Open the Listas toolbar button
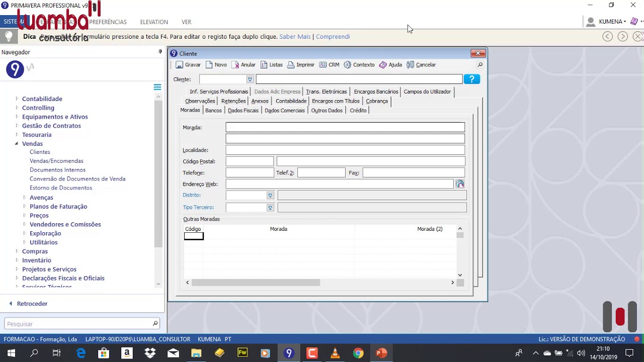 click(x=272, y=65)
